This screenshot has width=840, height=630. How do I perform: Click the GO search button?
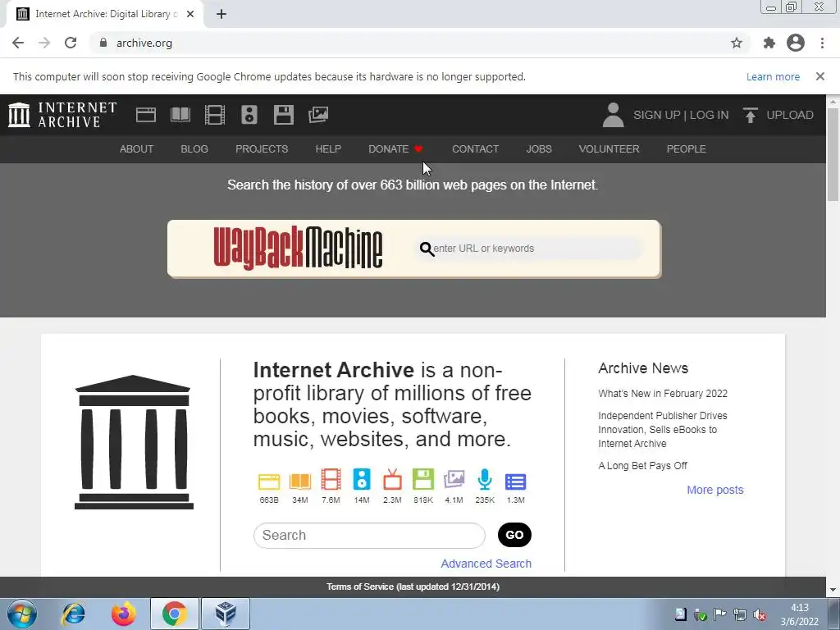514,535
